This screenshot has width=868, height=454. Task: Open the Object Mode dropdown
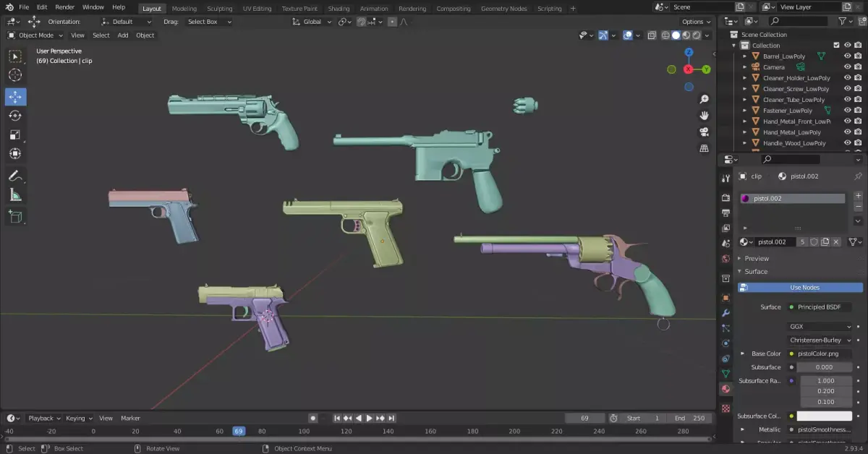point(35,35)
